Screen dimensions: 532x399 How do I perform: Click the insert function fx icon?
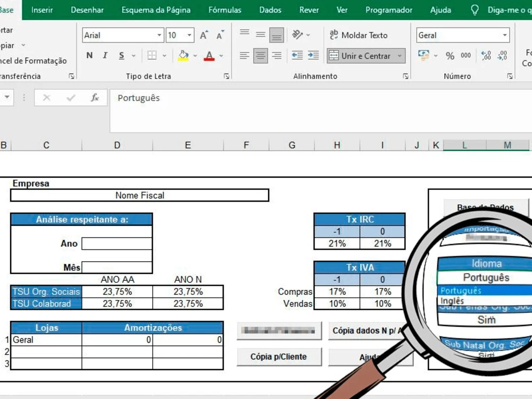pos(95,98)
